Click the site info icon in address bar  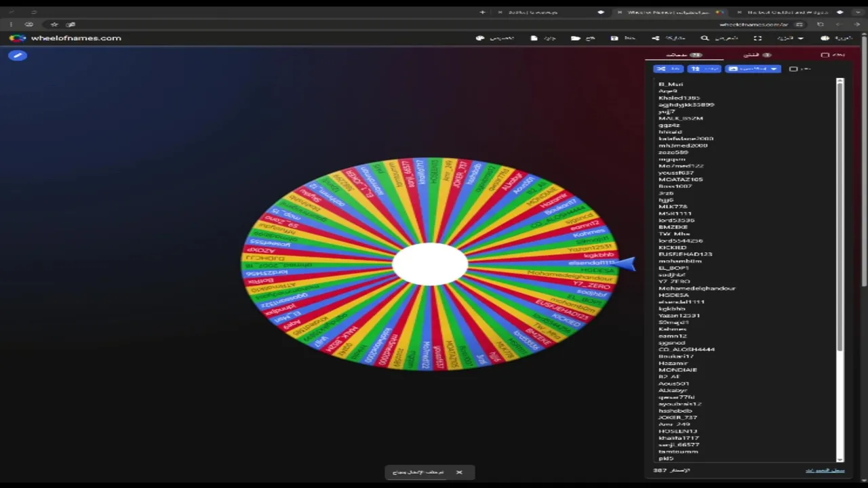pos(800,24)
